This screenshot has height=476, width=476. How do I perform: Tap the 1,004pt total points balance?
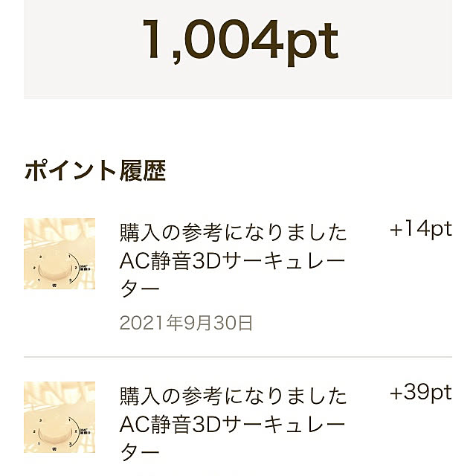(240, 41)
